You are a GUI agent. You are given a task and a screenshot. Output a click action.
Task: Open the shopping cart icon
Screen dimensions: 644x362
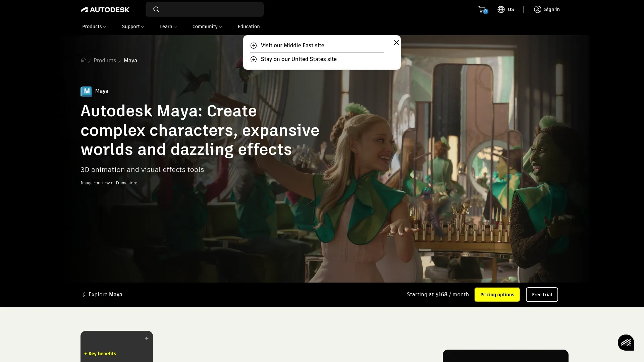click(x=482, y=9)
